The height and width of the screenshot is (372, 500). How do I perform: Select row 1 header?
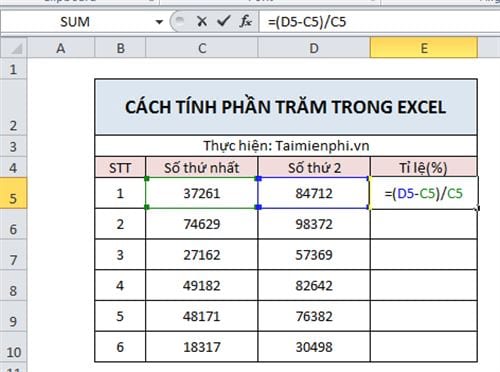[x=13, y=69]
